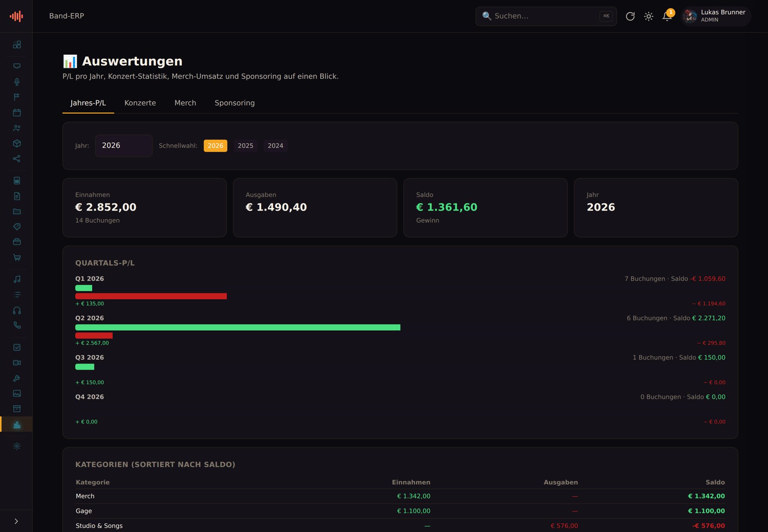Expand the sidebar with the chevron arrow
This screenshot has height=532, width=768.
pyautogui.click(x=16, y=521)
